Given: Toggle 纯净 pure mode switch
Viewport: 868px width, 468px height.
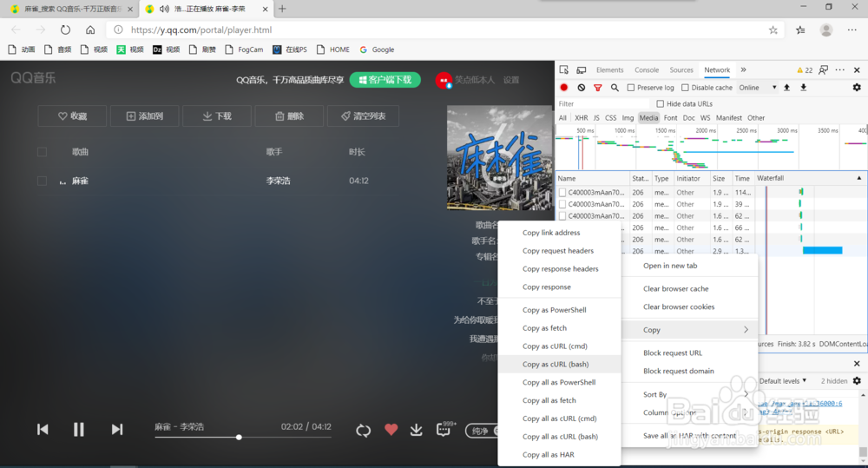Looking at the screenshot, I should point(482,431).
